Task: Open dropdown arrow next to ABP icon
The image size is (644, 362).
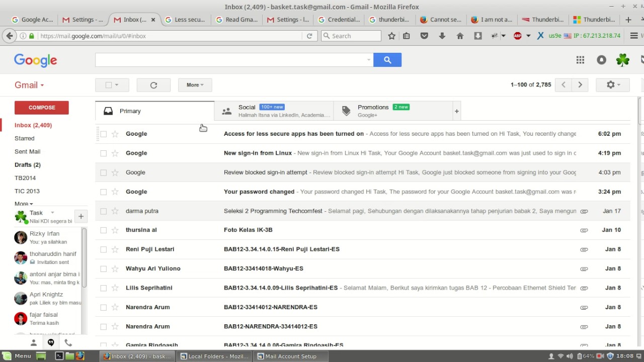Action: click(528, 36)
